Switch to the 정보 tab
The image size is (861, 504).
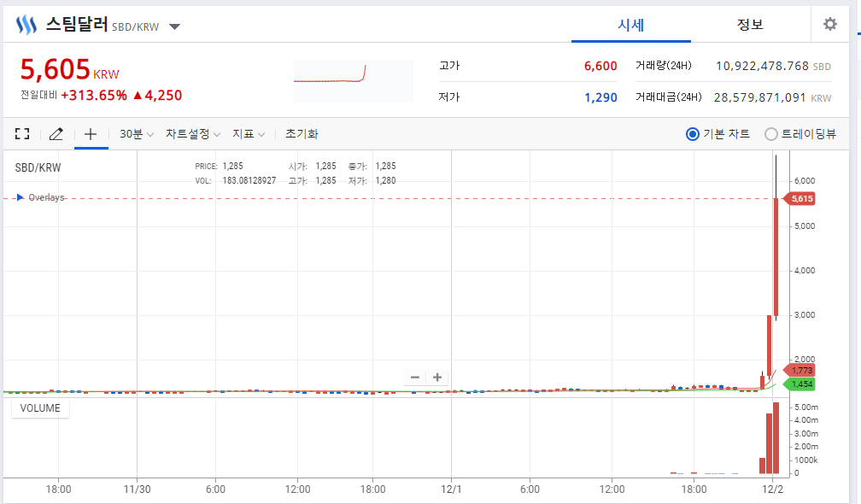pyautogui.click(x=750, y=25)
